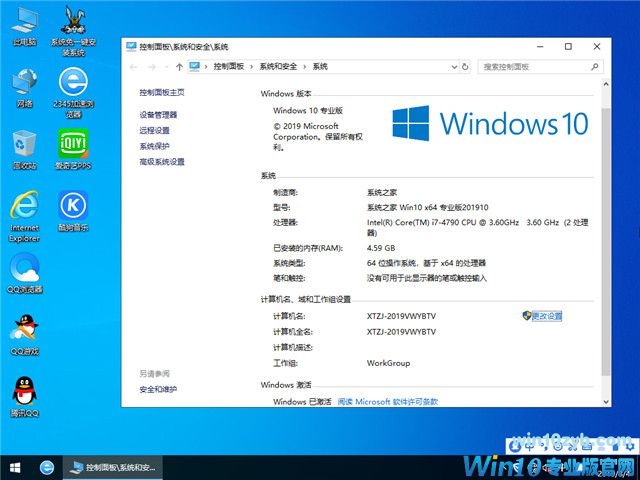Click the Intel Core i7-4790 processor text

[478, 227]
